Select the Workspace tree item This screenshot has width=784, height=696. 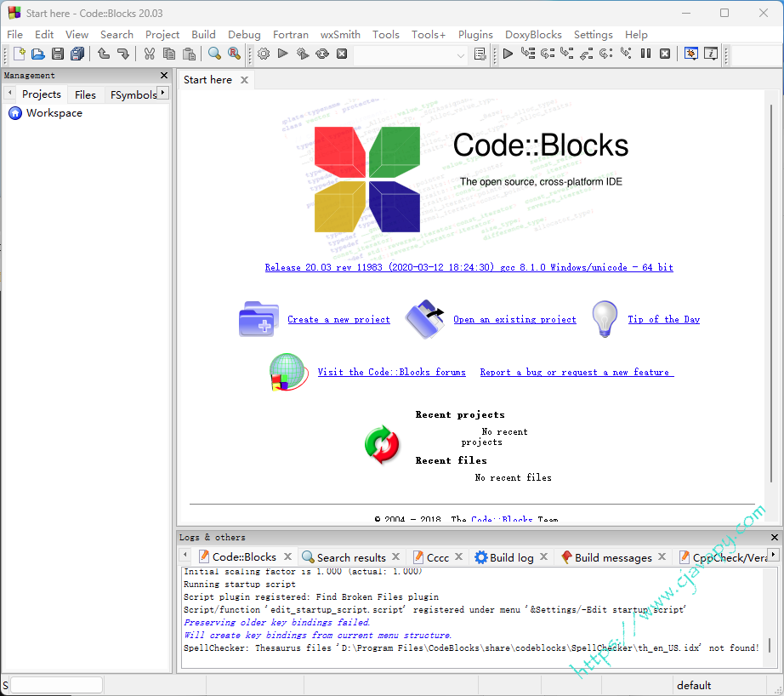pyautogui.click(x=54, y=113)
